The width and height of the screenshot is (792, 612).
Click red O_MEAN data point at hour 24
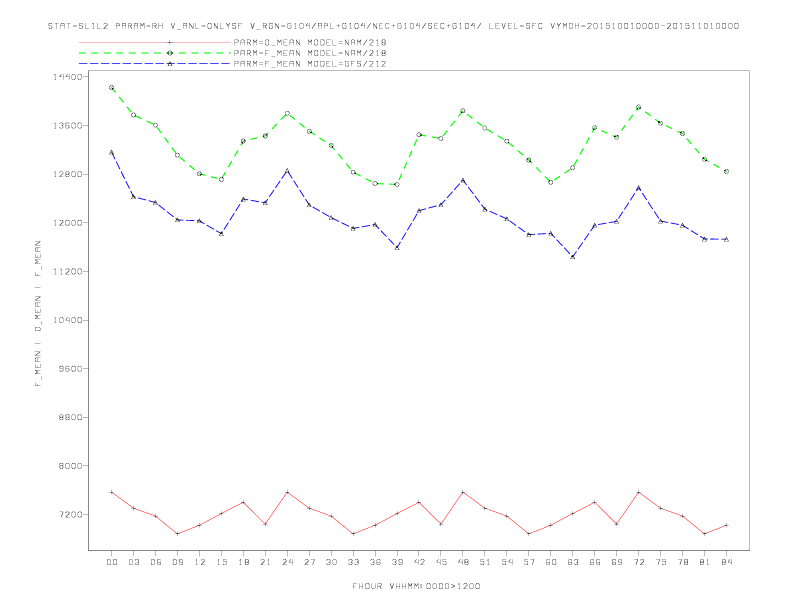[x=287, y=492]
